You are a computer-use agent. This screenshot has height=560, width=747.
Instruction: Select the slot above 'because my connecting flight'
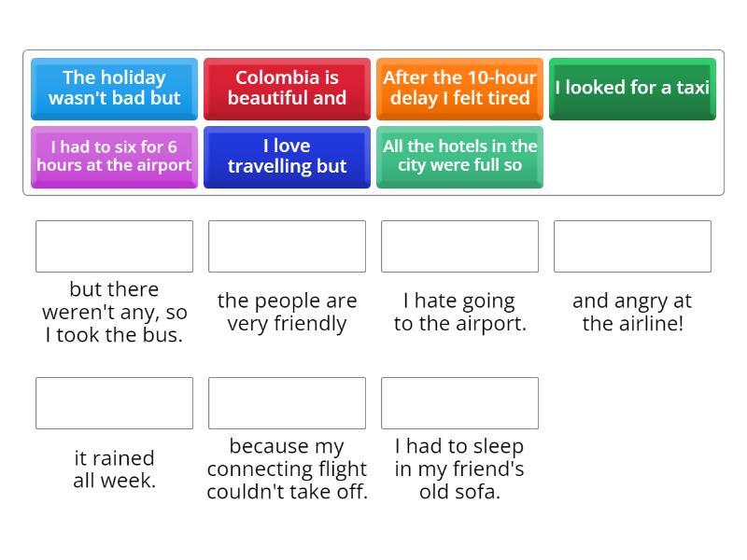click(x=287, y=403)
